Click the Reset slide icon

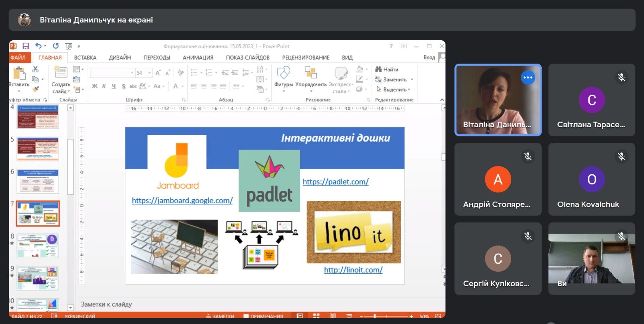[76, 79]
